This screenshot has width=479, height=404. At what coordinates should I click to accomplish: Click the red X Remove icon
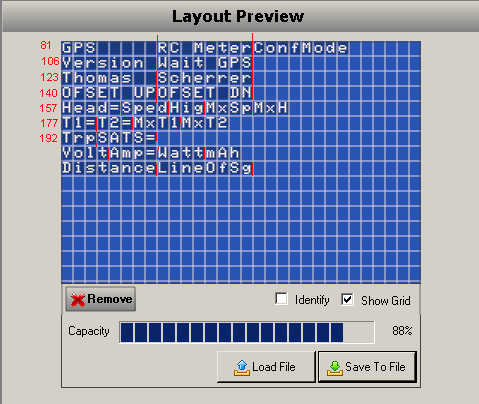pyautogui.click(x=78, y=299)
